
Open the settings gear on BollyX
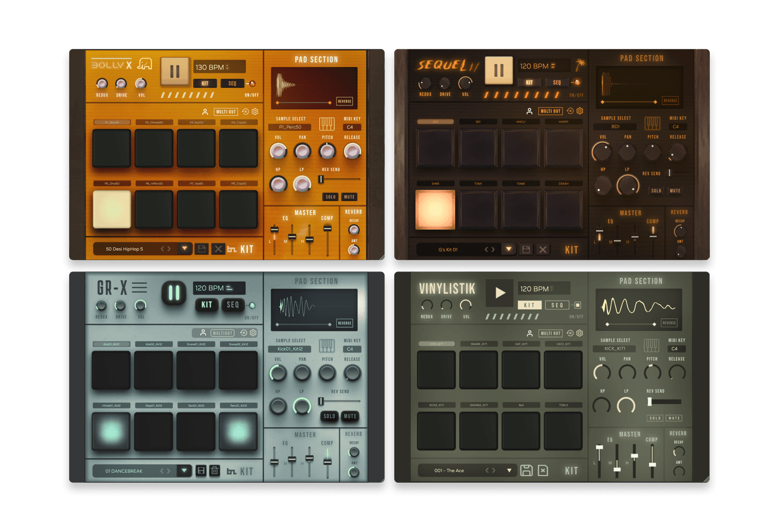(255, 112)
